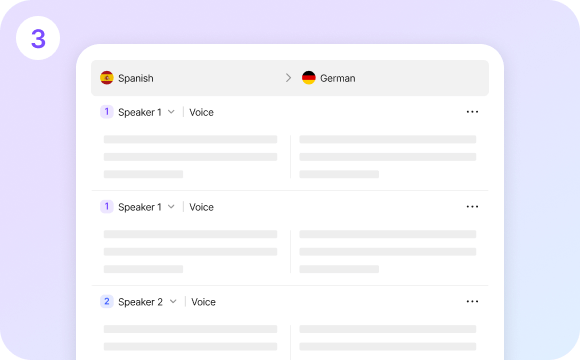Click the Spanish flag icon
Screen dimensions: 580x360
click(x=107, y=78)
